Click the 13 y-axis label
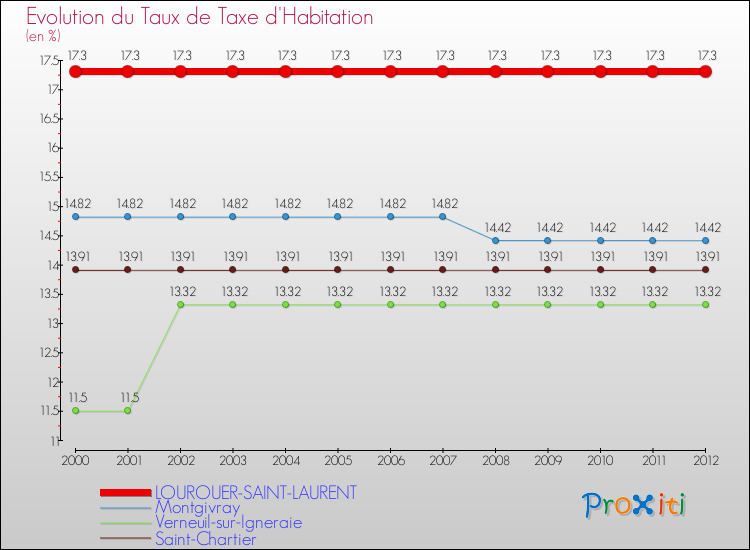The image size is (750, 550). [53, 324]
